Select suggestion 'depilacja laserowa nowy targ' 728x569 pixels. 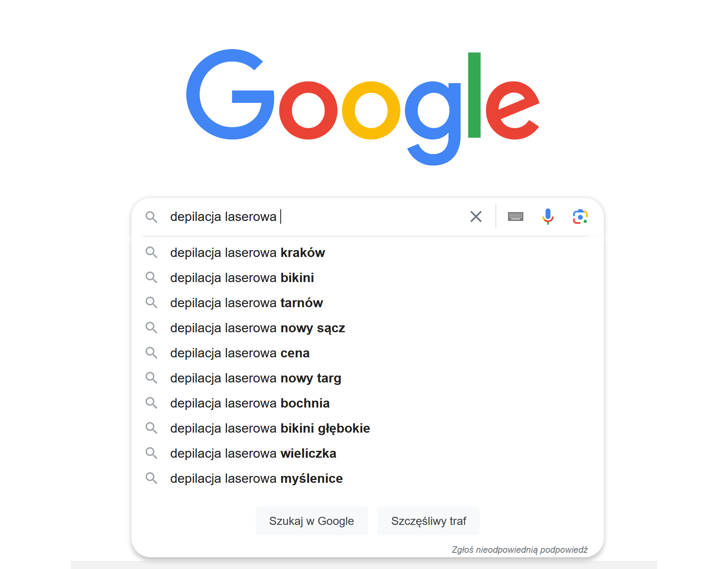[255, 378]
